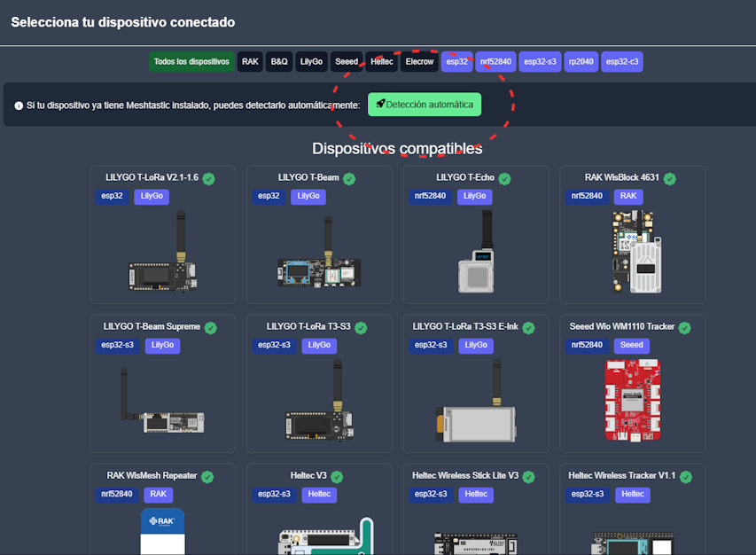The height and width of the screenshot is (555, 756).
Task: Click LilyGo tag on LILYGO T-Beam card
Action: coord(308,196)
